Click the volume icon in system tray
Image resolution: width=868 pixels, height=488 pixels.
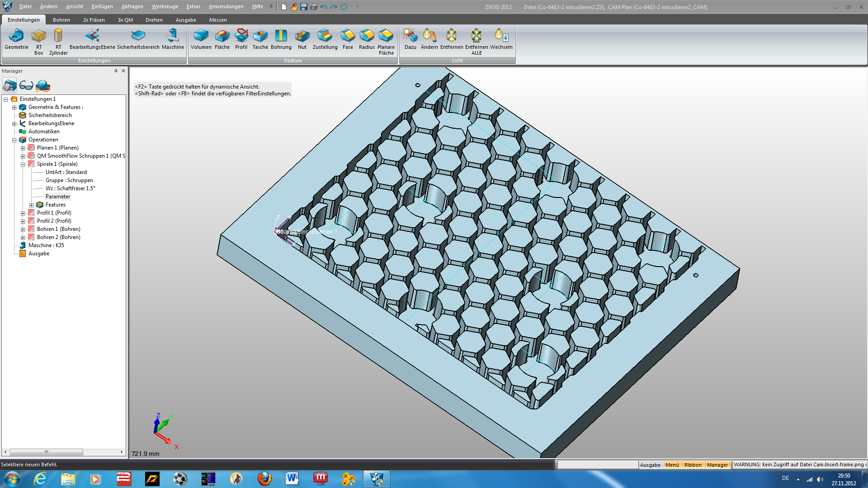(820, 479)
